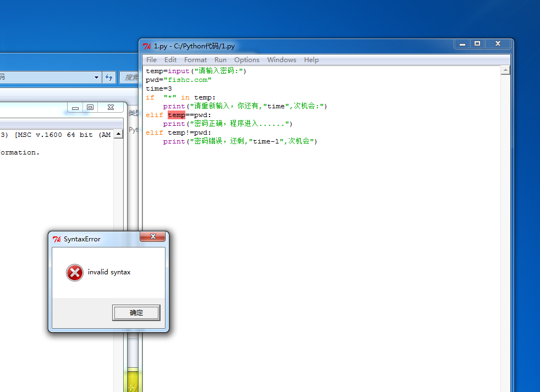Close the SyntaxError dialog with red X
The width and height of the screenshot is (540, 392).
click(152, 237)
